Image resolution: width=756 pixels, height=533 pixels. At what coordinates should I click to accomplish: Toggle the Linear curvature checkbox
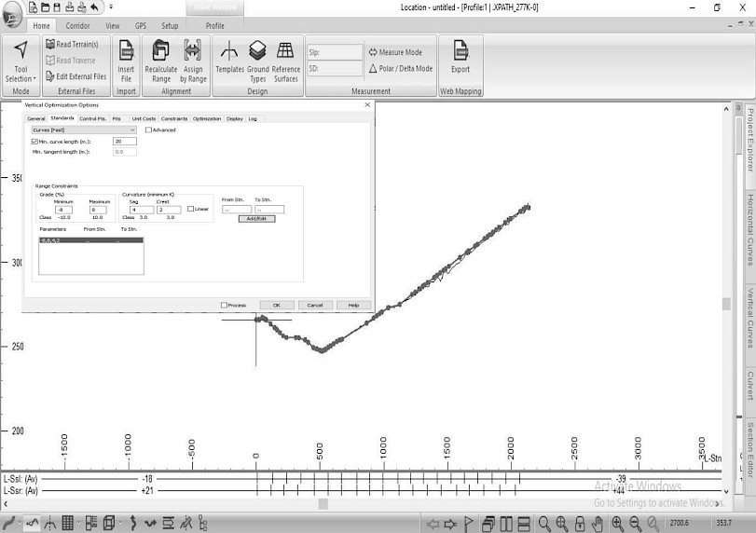191,209
